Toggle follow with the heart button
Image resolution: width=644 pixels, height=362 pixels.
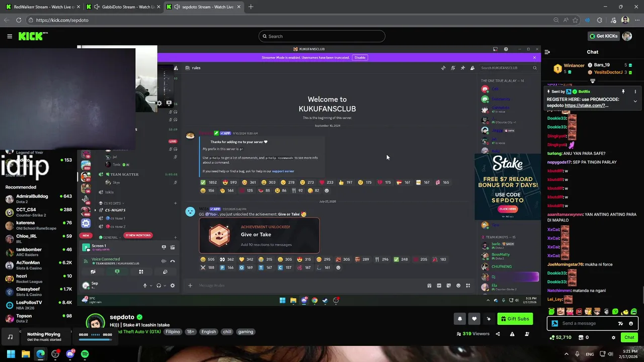point(474,319)
